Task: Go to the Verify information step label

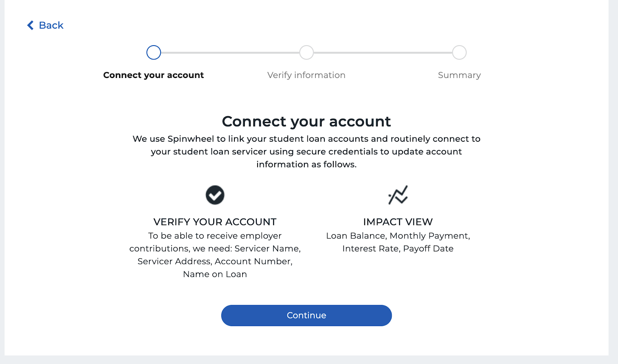Action: point(306,75)
